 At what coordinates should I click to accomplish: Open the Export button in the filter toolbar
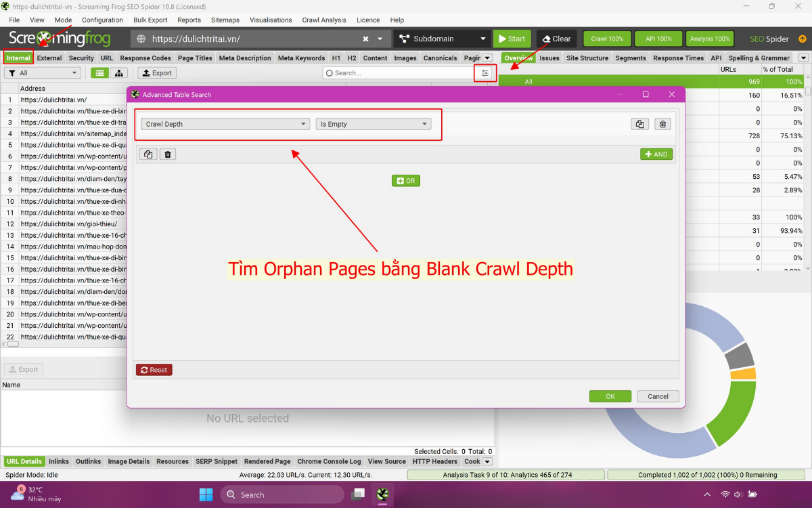coord(156,72)
